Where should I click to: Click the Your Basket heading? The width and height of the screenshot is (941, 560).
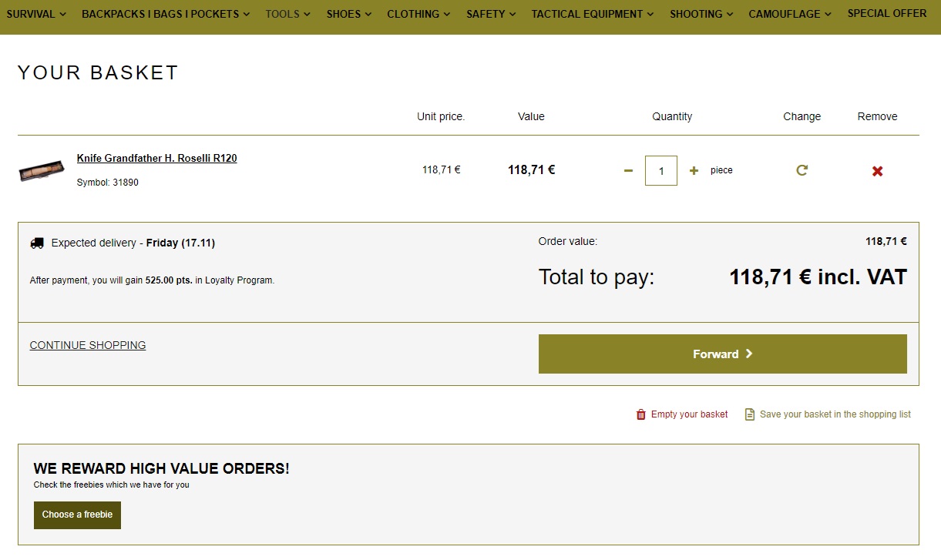tap(99, 72)
